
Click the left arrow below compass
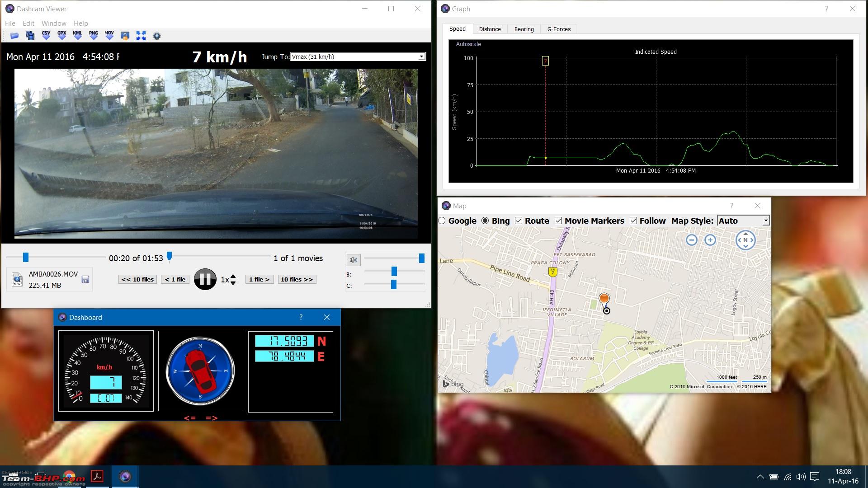coord(190,418)
